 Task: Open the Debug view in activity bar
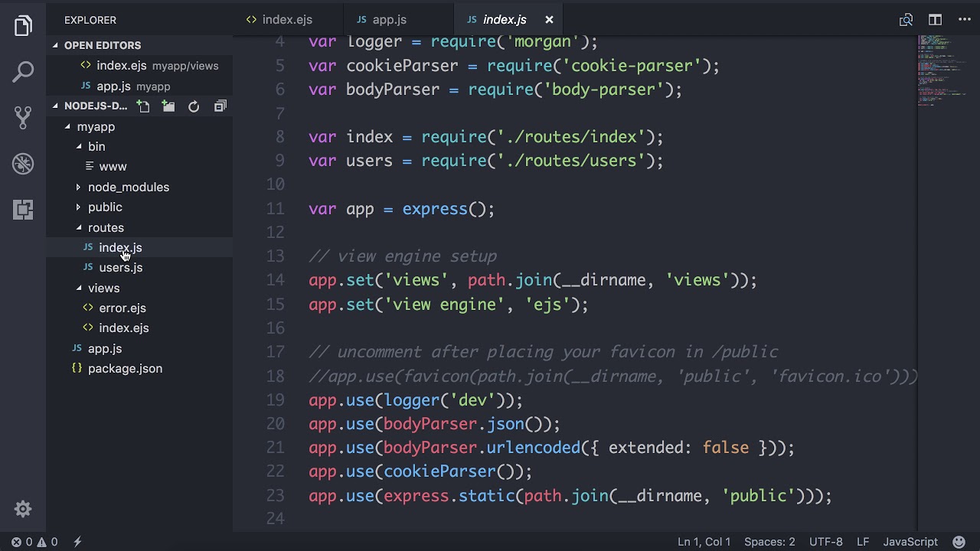pos(23,163)
